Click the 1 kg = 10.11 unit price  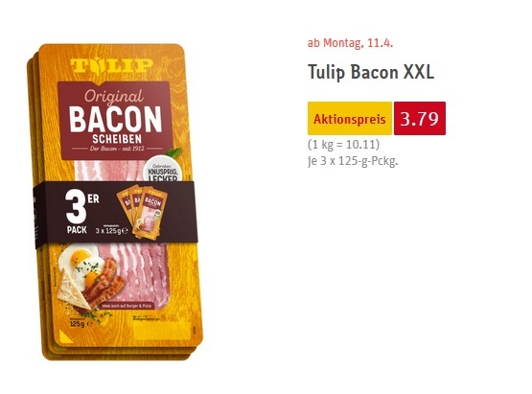click(343, 145)
